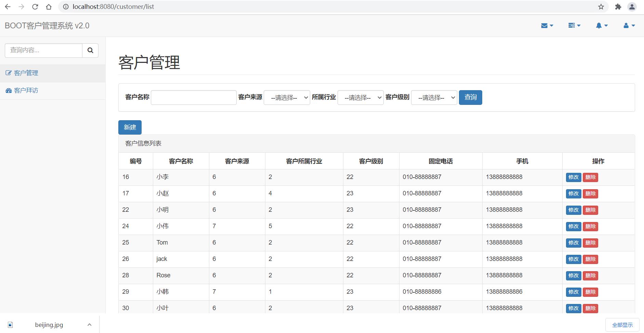Click 删除 for customer 小赵
644x333 pixels.
point(590,194)
